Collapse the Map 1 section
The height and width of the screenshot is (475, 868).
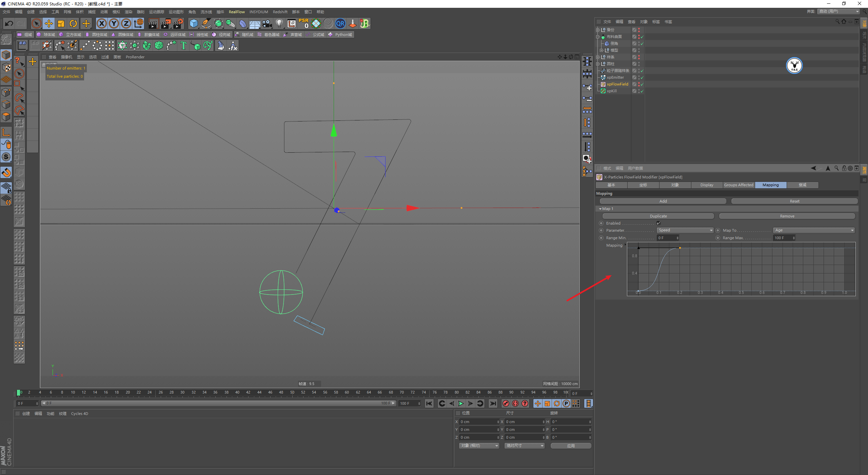coord(600,209)
